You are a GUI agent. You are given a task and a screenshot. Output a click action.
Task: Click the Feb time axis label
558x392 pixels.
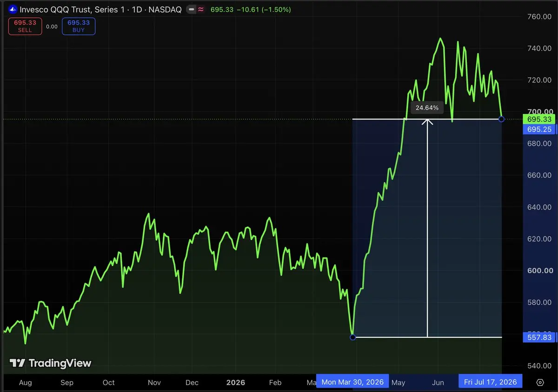275,383
